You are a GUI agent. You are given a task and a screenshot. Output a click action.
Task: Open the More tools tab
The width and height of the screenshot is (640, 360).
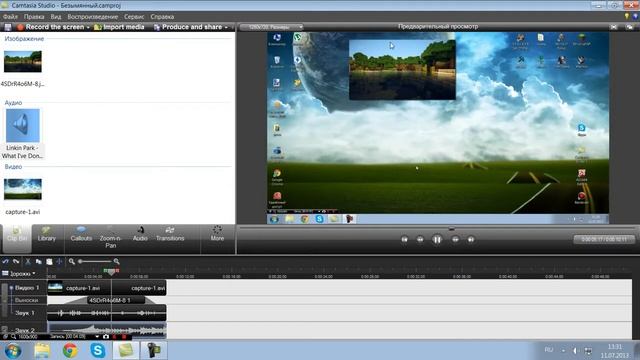[217, 234]
